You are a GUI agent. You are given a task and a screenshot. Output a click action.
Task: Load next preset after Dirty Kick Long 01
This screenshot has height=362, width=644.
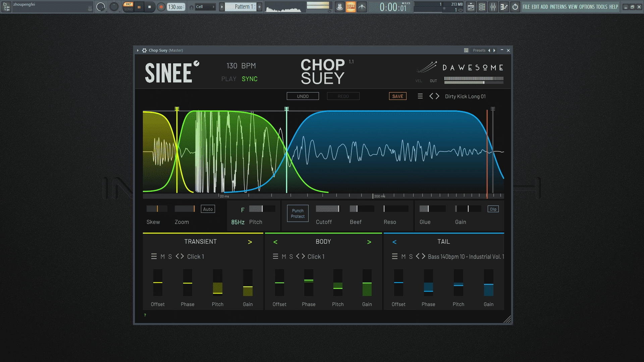click(x=437, y=96)
